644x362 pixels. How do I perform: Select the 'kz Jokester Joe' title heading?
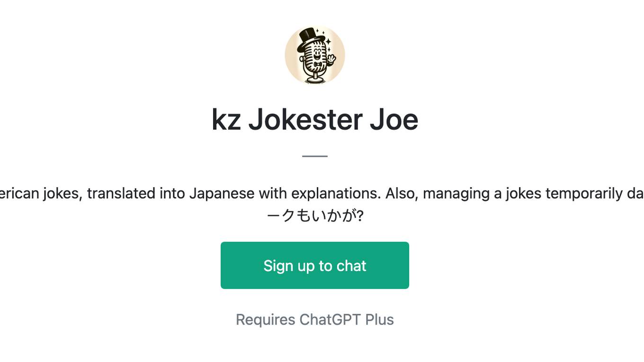[x=315, y=119]
